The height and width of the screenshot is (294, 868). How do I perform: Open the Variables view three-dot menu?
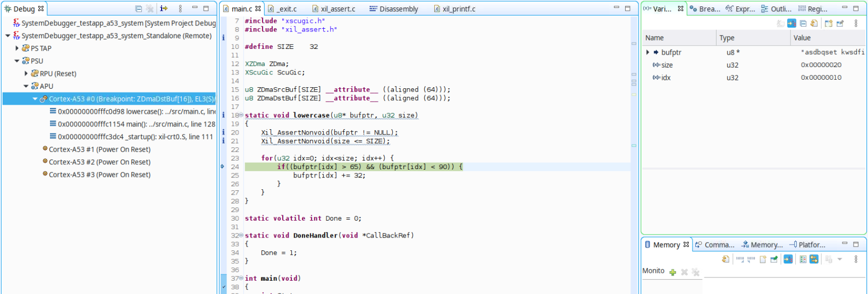click(x=856, y=23)
